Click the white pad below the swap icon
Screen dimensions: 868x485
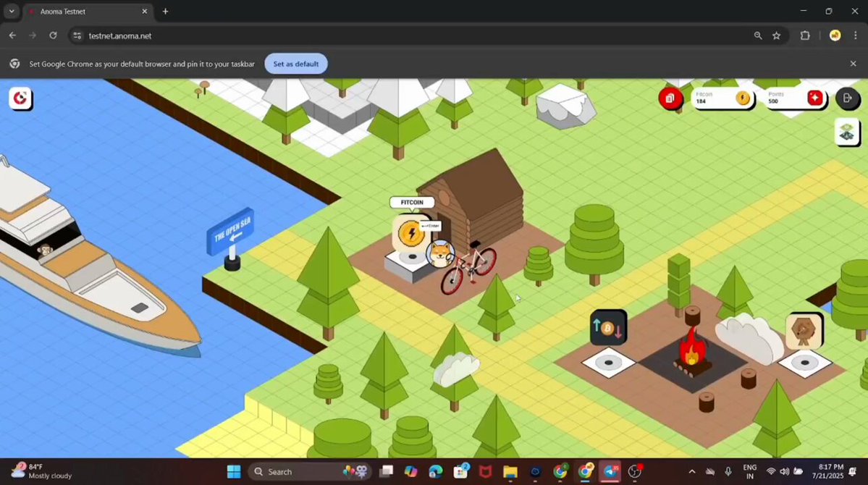pos(609,363)
